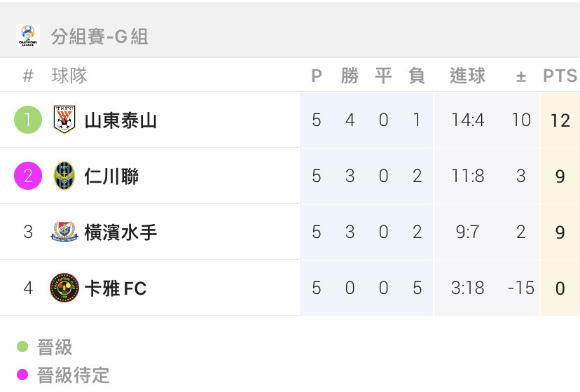
Task: Sort by the 進球 column header
Action: point(467,76)
